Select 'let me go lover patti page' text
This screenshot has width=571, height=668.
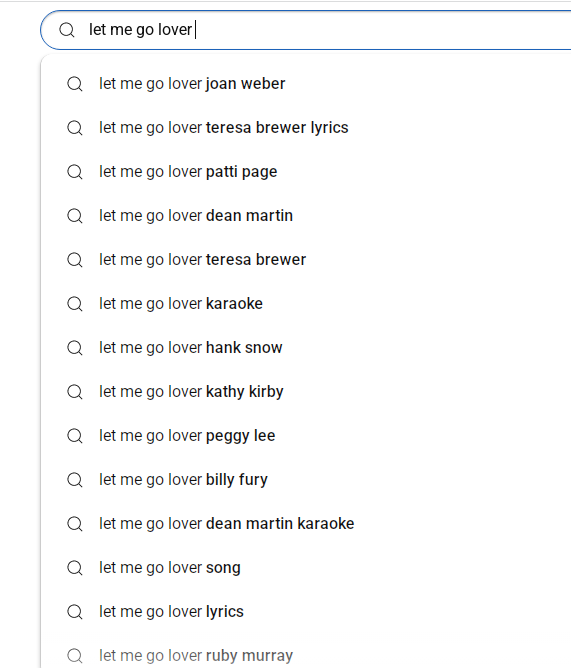(188, 172)
